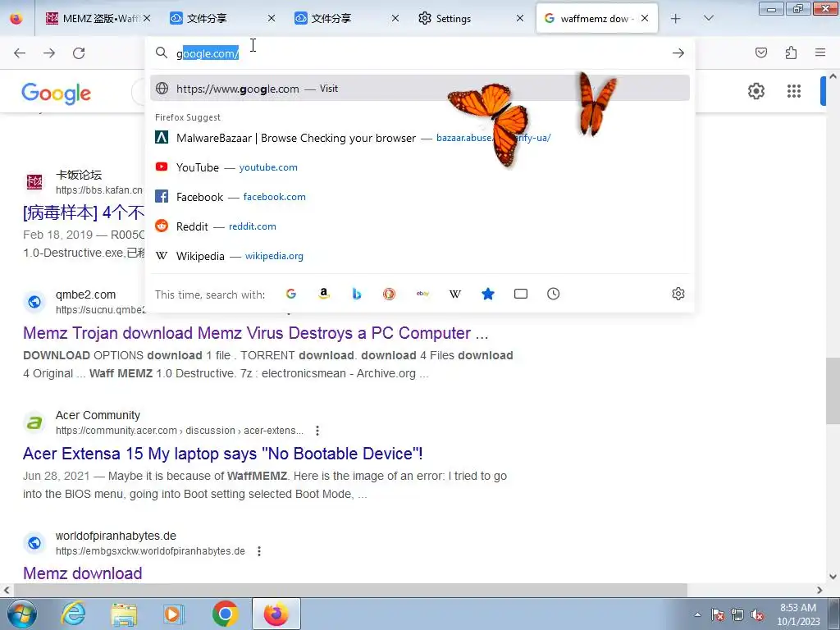Viewport: 840px width, 630px height.
Task: Reload the current page
Action: pos(79,53)
